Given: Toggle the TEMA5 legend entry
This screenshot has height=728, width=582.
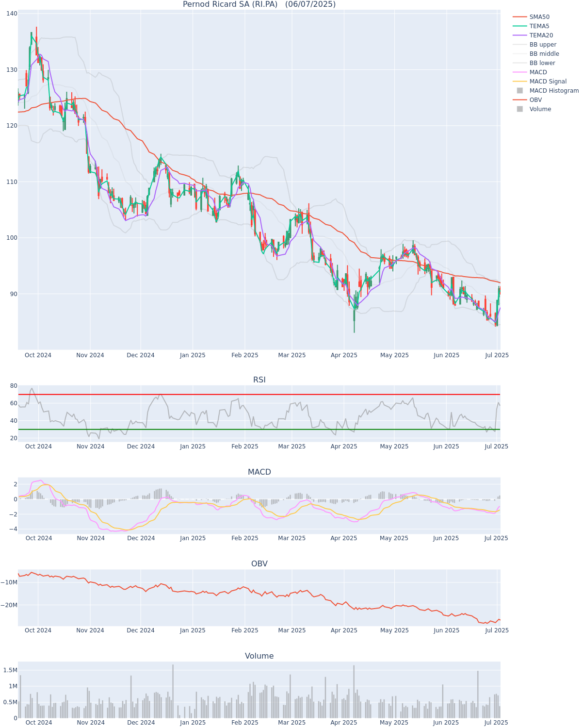Looking at the screenshot, I should [531, 26].
